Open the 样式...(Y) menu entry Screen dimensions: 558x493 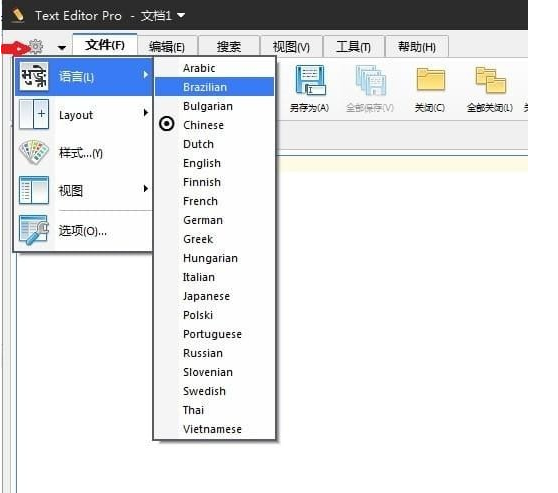83,153
